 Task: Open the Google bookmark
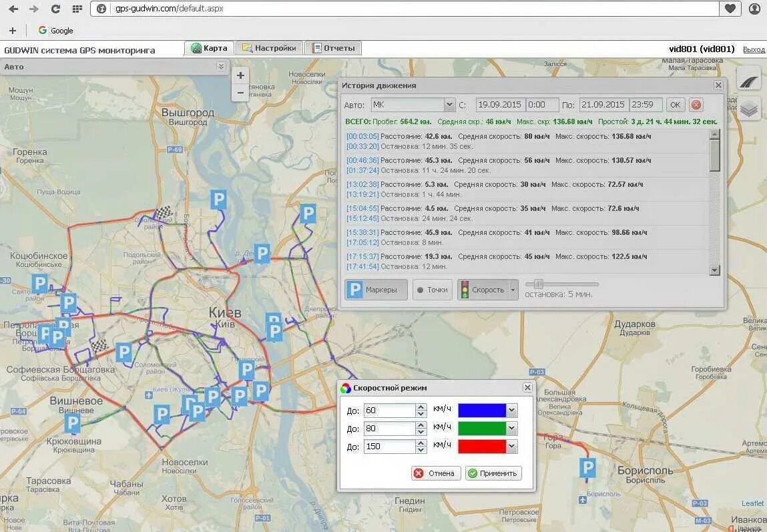56,30
